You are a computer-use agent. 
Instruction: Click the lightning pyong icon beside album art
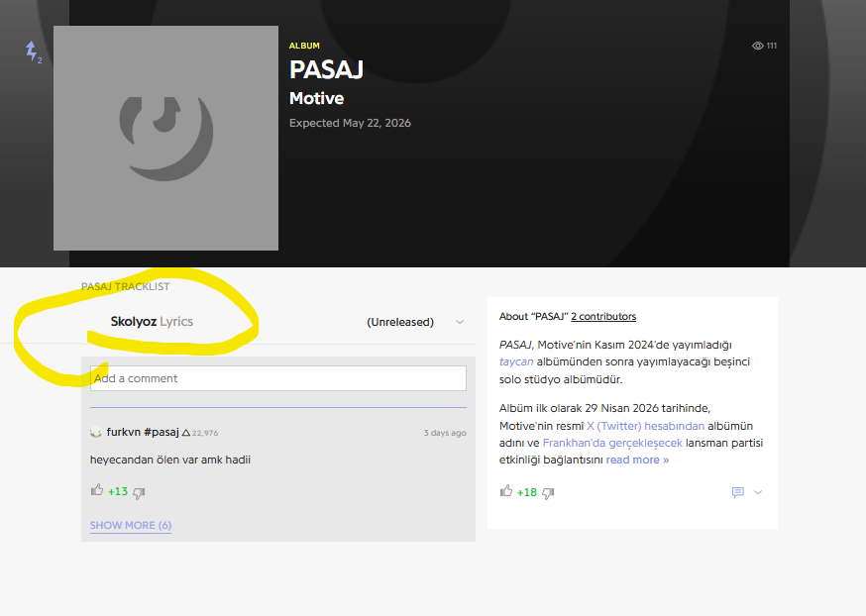[32, 51]
